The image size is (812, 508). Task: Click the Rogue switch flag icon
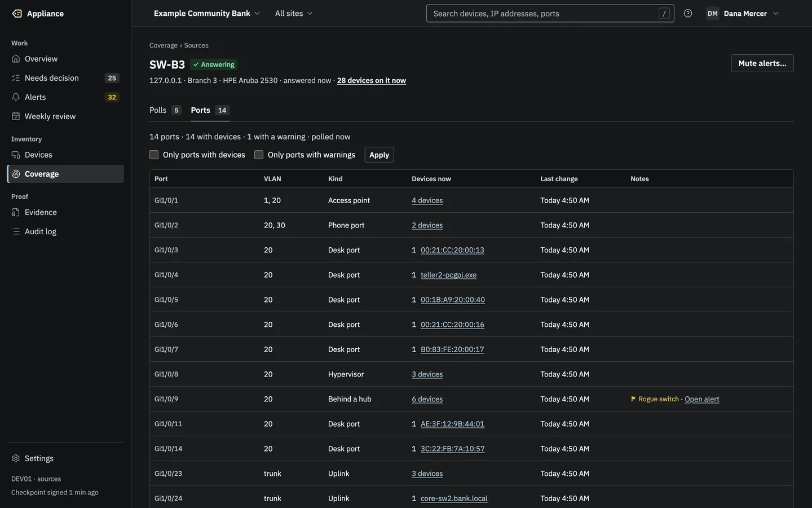[633, 399]
